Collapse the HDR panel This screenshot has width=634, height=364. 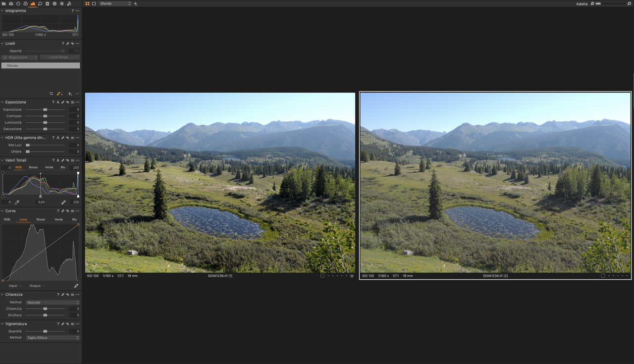pyautogui.click(x=2, y=138)
